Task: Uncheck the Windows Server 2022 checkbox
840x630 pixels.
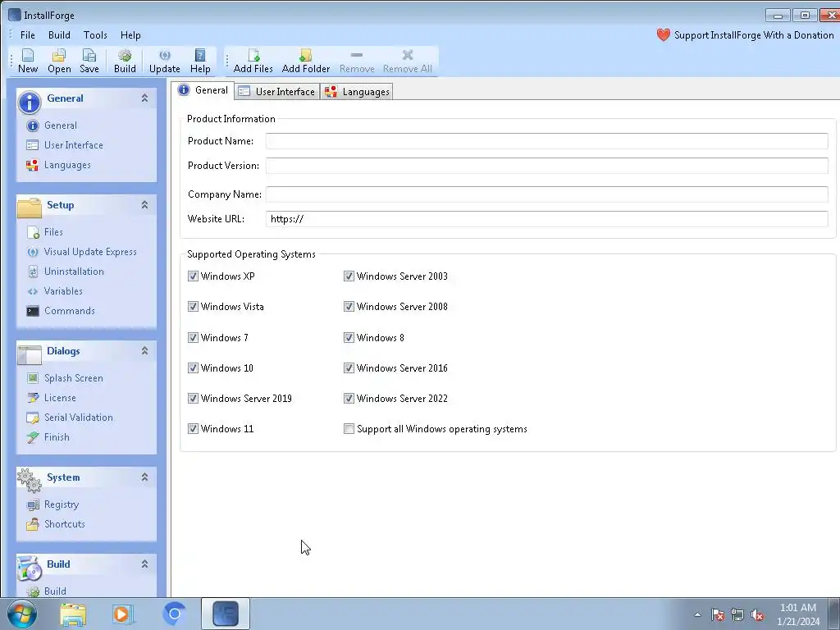Action: 349,399
